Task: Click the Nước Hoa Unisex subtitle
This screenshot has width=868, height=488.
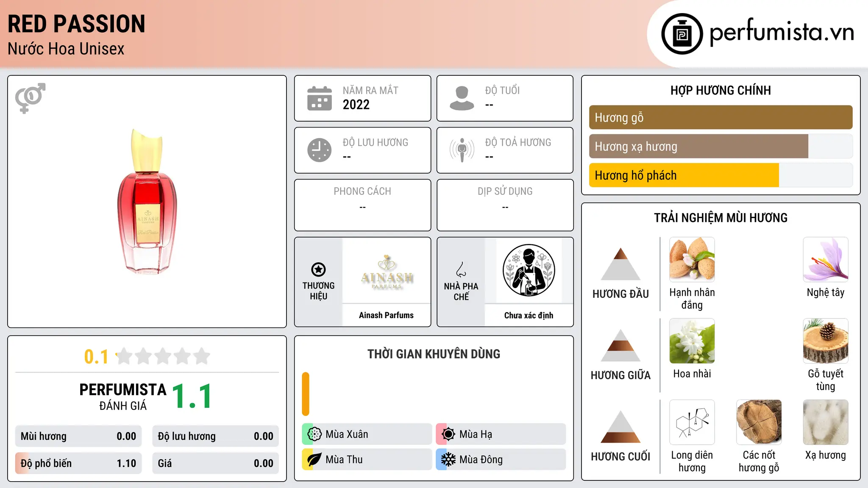Action: click(66, 49)
